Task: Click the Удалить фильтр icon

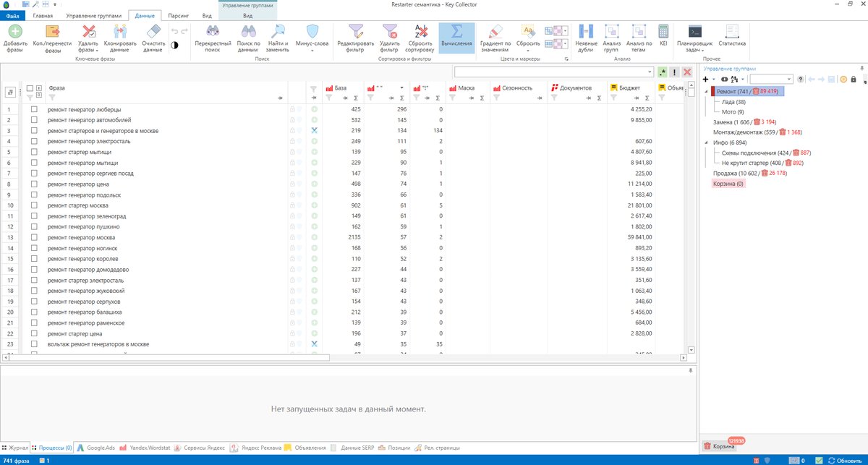Action: point(390,32)
